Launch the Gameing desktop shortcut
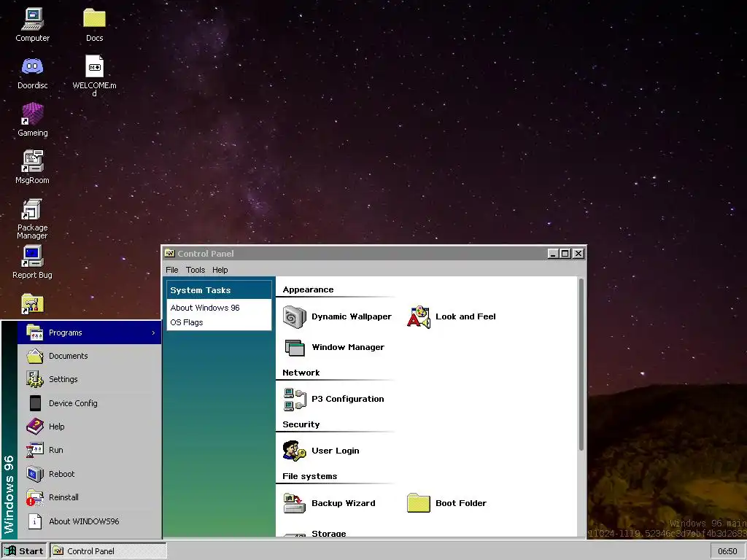This screenshot has width=747, height=560. [x=32, y=120]
